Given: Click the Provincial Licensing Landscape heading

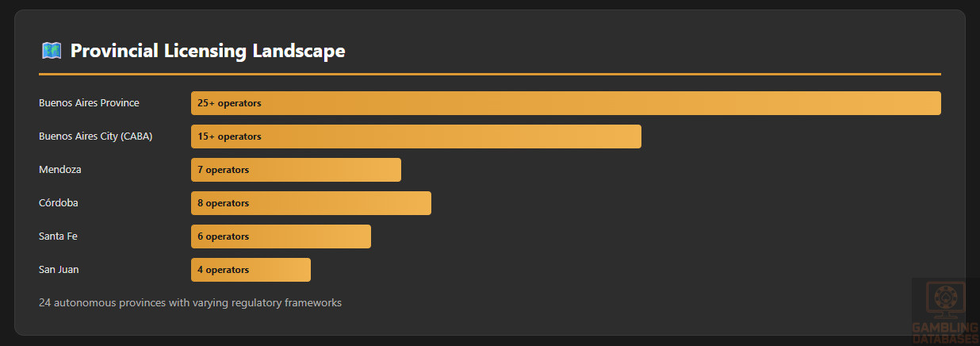Looking at the screenshot, I should point(208,51).
